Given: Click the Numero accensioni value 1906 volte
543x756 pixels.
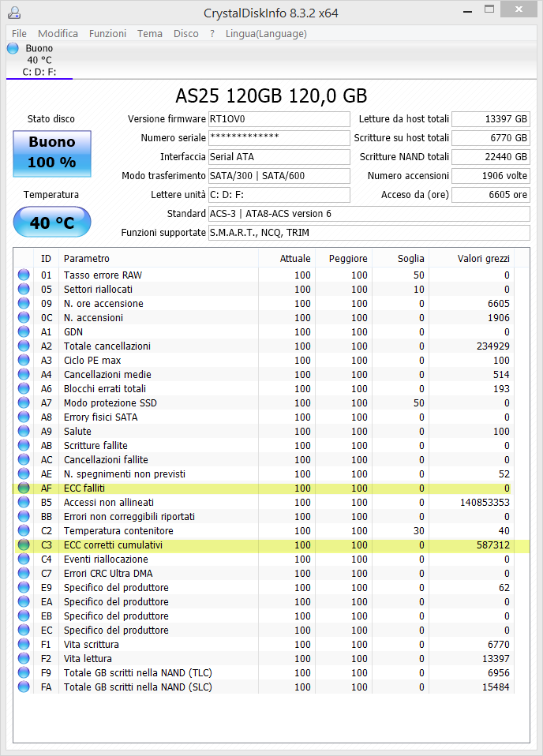Looking at the screenshot, I should tap(490, 175).
